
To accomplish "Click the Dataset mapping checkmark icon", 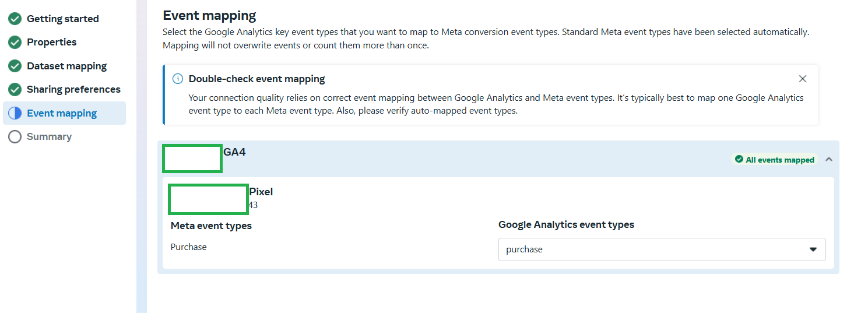I will point(15,66).
